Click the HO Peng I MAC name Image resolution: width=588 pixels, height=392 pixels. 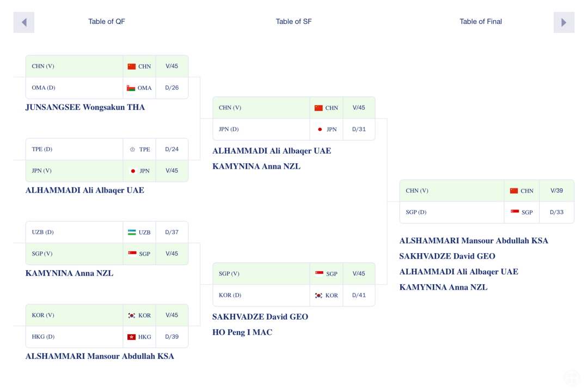(x=242, y=332)
